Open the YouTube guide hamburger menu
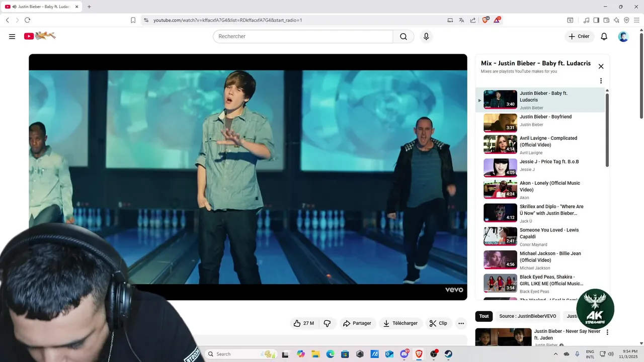Image resolution: width=644 pixels, height=362 pixels. click(x=12, y=36)
